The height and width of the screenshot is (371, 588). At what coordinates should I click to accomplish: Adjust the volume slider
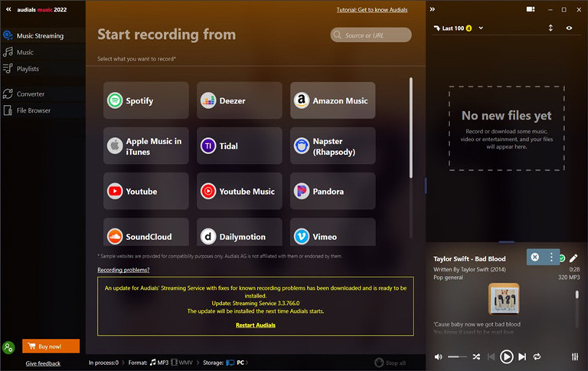pos(457,356)
